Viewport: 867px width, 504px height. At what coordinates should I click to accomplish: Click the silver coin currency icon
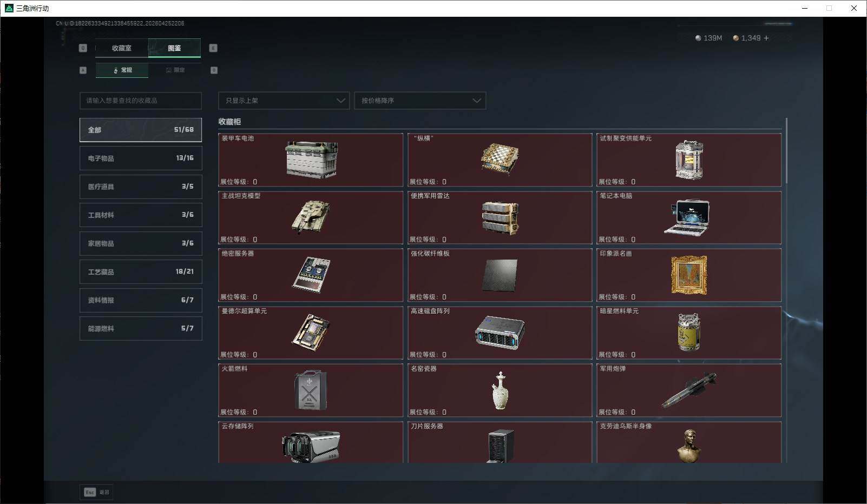point(698,38)
